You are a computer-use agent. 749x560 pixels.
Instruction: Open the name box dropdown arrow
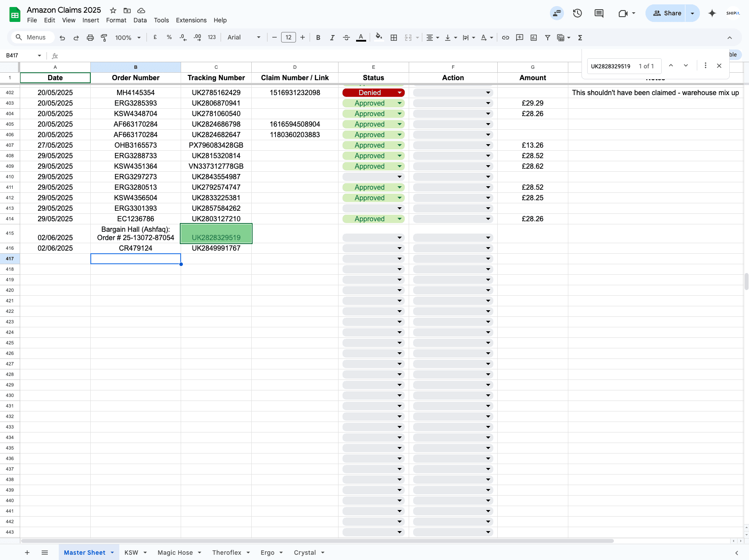click(39, 56)
